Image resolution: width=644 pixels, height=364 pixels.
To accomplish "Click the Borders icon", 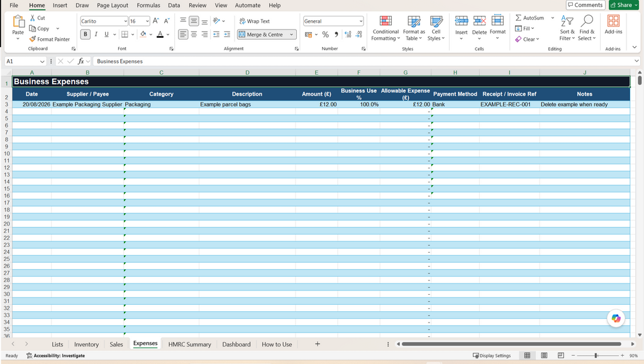I will point(125,34).
